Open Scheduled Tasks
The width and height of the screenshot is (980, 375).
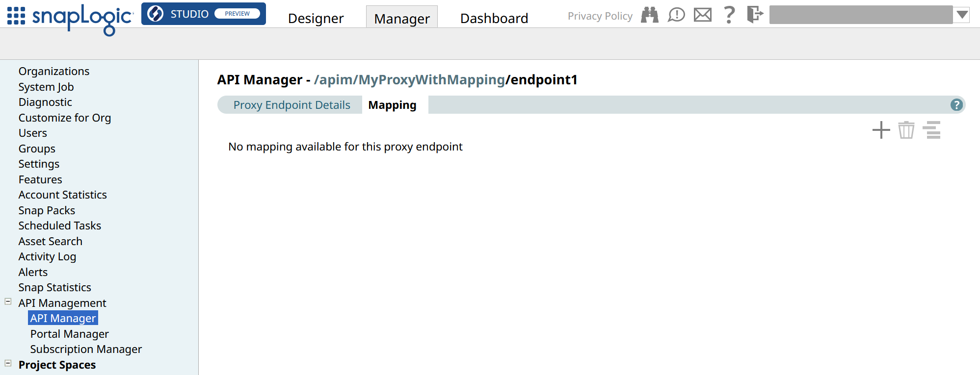click(60, 225)
